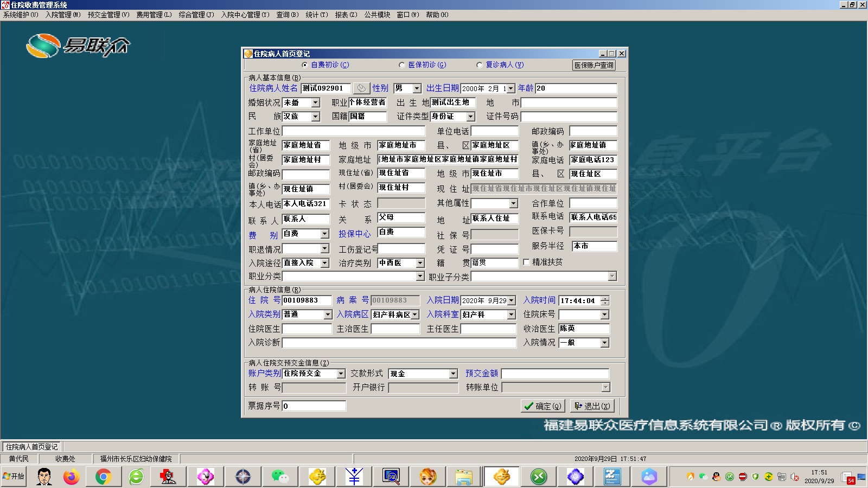868x488 pixels.
Task: Click the compass icon in the taskbar
Action: coord(243,477)
